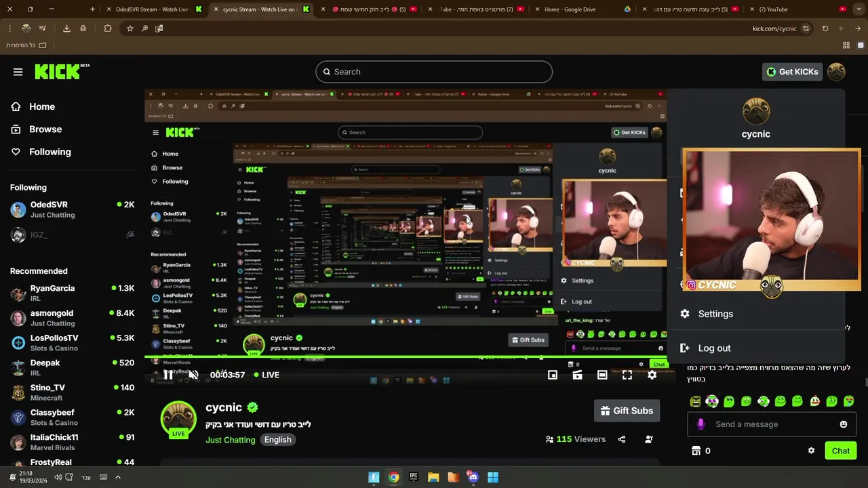This screenshot has width=868, height=488.
Task: Click the Just Chatting category link
Action: tap(231, 440)
